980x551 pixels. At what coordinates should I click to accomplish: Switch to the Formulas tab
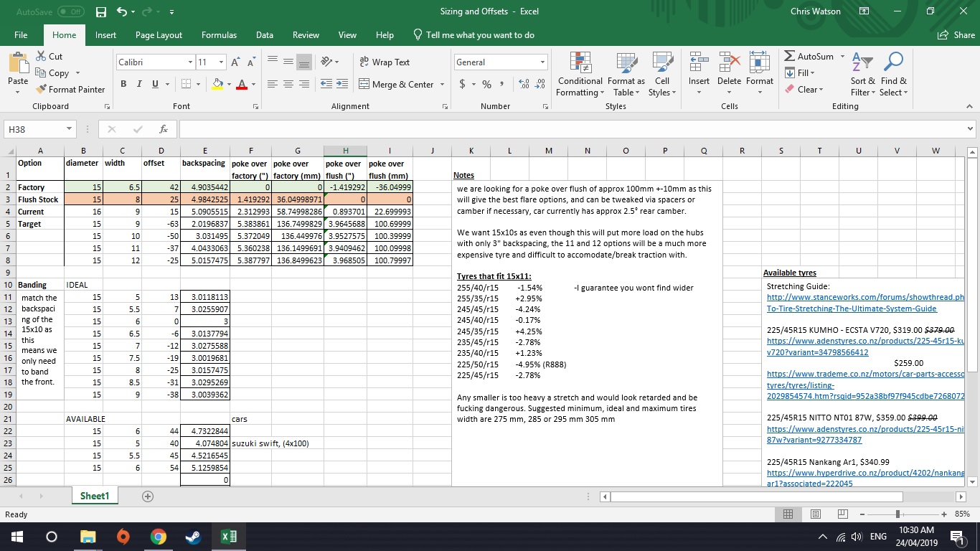pos(219,34)
